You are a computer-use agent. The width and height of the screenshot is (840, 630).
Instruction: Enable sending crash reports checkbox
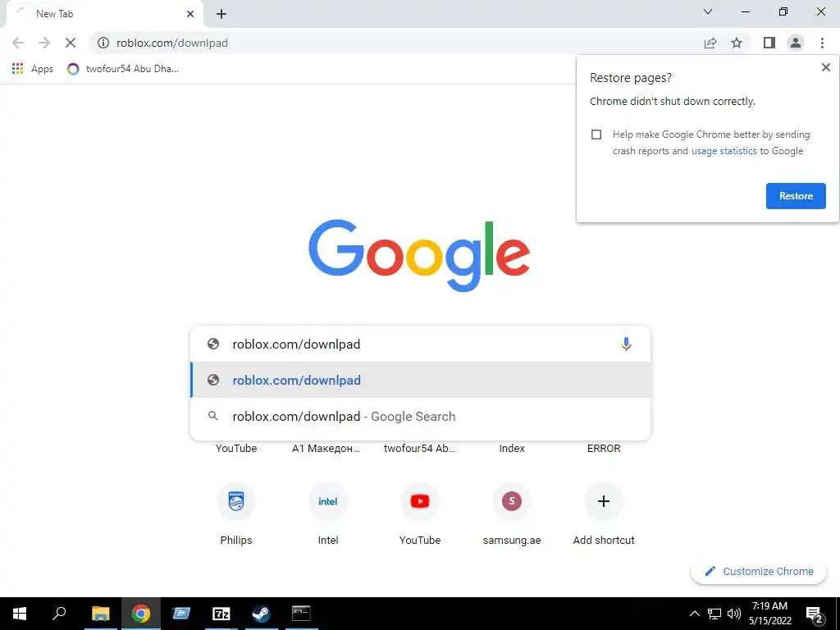click(x=596, y=135)
